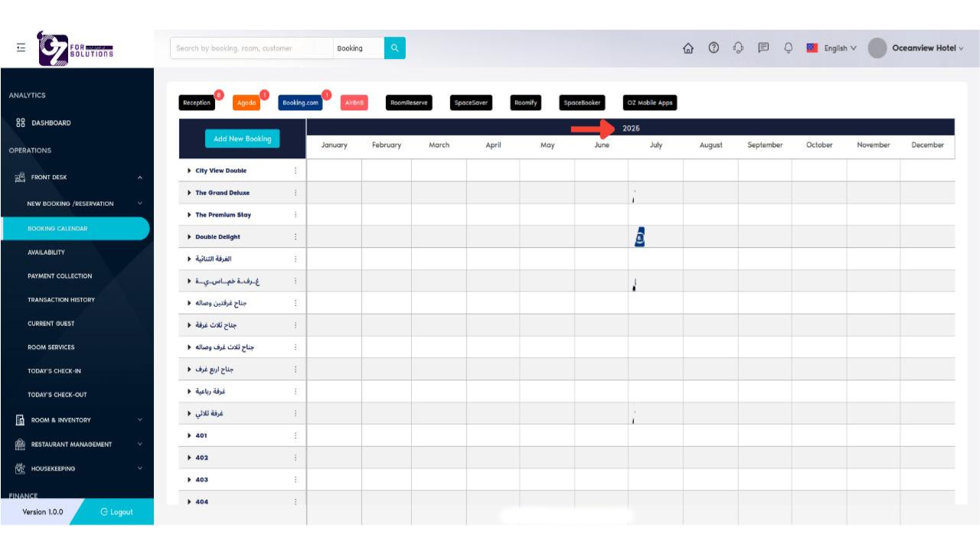Open the messages chat icon

[x=763, y=48]
